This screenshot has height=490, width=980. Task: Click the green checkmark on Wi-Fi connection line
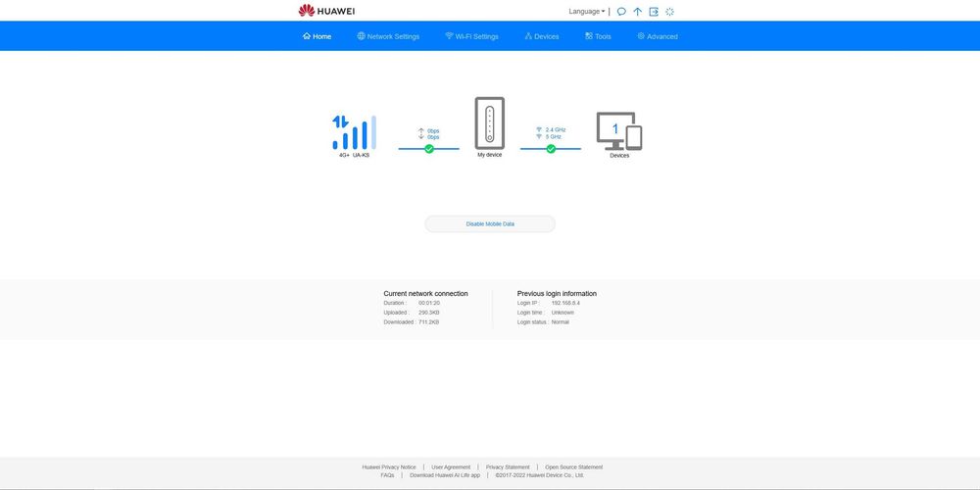551,149
